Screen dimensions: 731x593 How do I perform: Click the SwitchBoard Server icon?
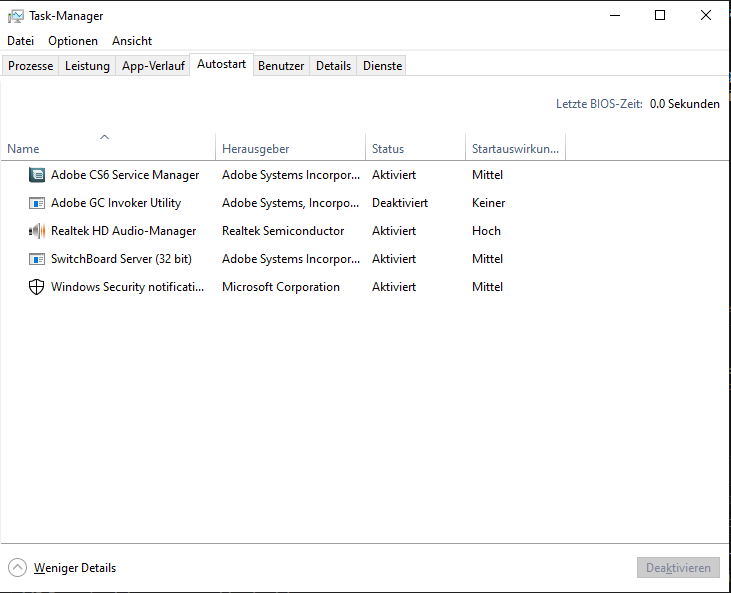tap(37, 259)
